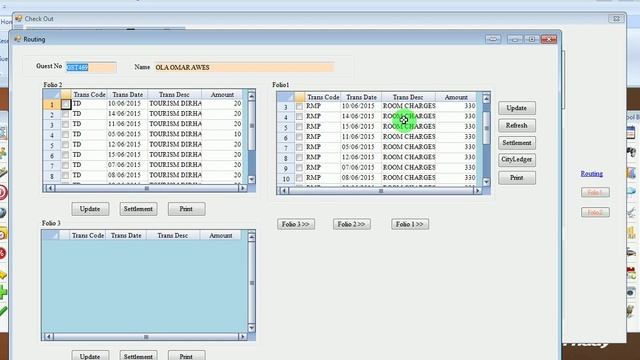This screenshot has width=640, height=360.
Task: Move selection with Folio 1 >> button
Action: tap(410, 224)
